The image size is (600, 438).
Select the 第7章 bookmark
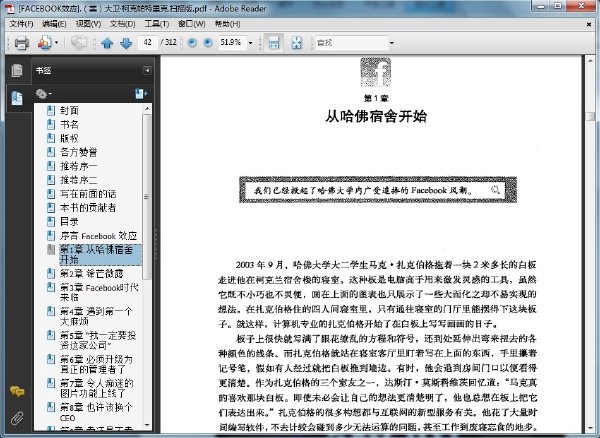(96, 388)
